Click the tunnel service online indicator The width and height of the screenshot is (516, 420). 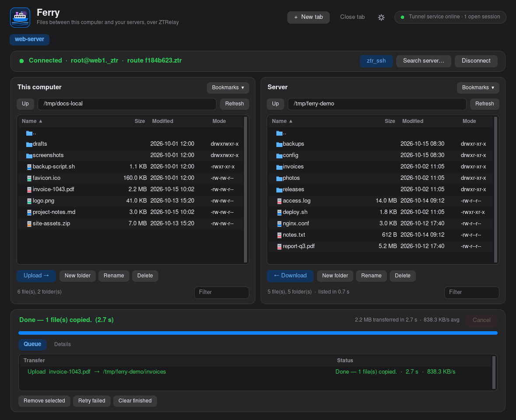450,17
